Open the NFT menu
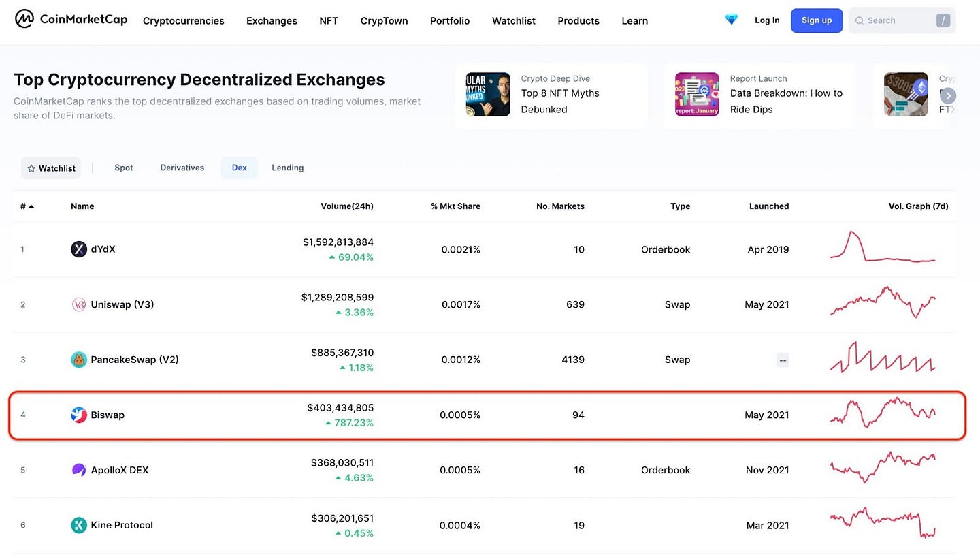Image resolution: width=980 pixels, height=555 pixels. tap(329, 20)
